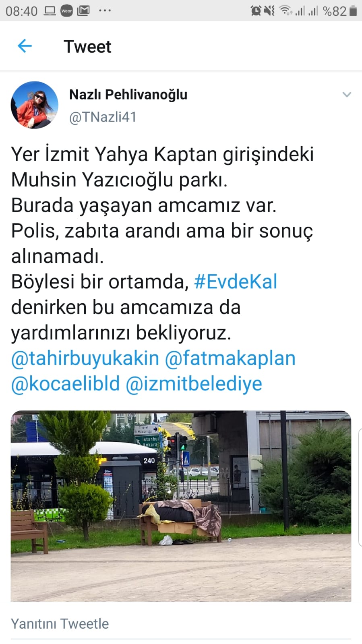Tap the Wear notification icon

(x=66, y=11)
